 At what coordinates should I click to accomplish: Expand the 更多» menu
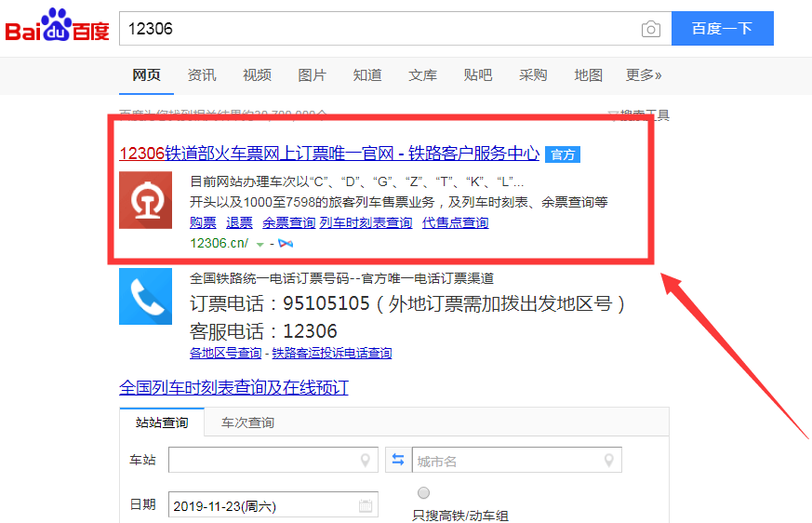[x=644, y=75]
